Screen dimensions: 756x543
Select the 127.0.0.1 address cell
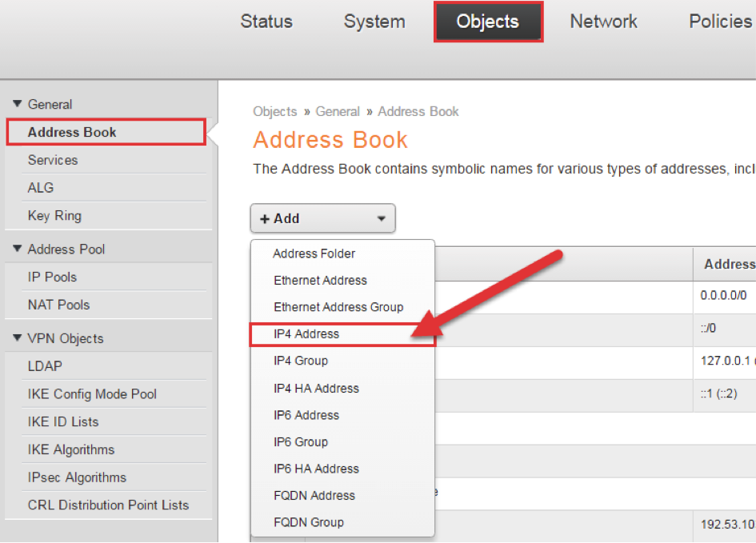725,361
